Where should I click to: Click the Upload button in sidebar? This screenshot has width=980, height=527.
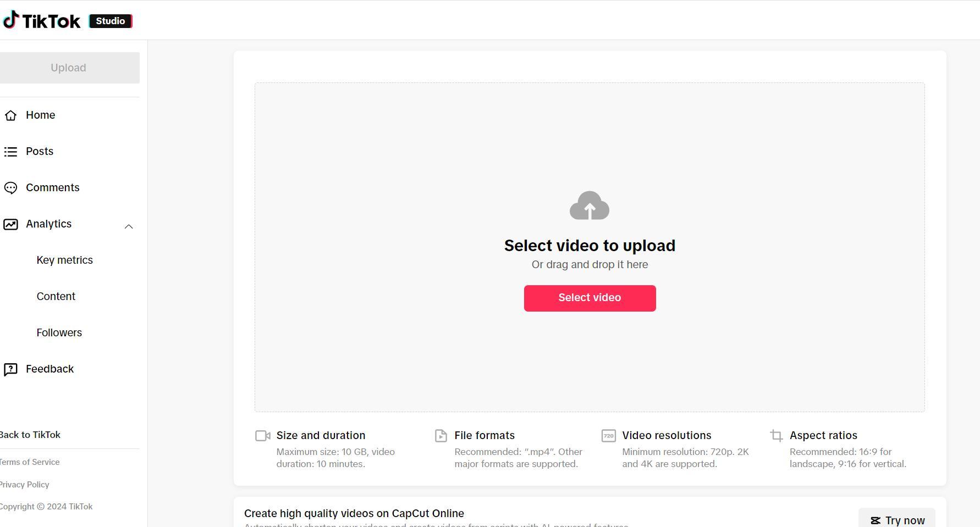click(x=68, y=68)
